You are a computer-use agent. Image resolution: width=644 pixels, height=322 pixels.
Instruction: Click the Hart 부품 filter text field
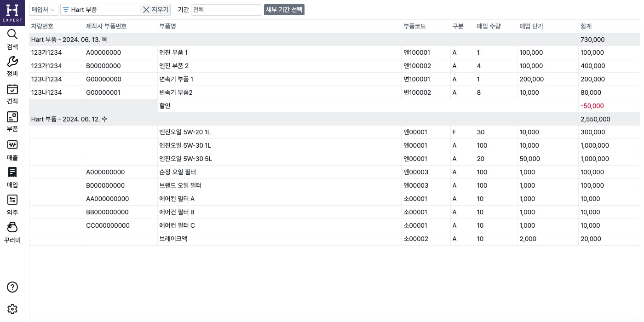coord(103,10)
